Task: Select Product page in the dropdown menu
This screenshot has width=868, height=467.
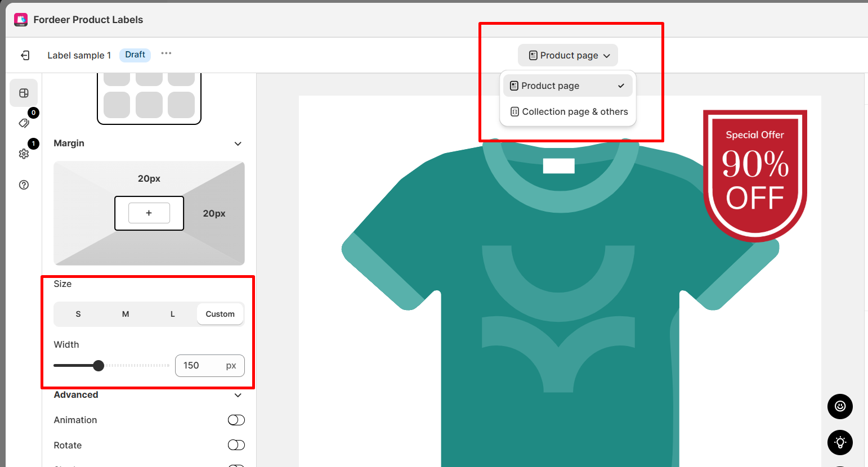Action: [x=568, y=86]
